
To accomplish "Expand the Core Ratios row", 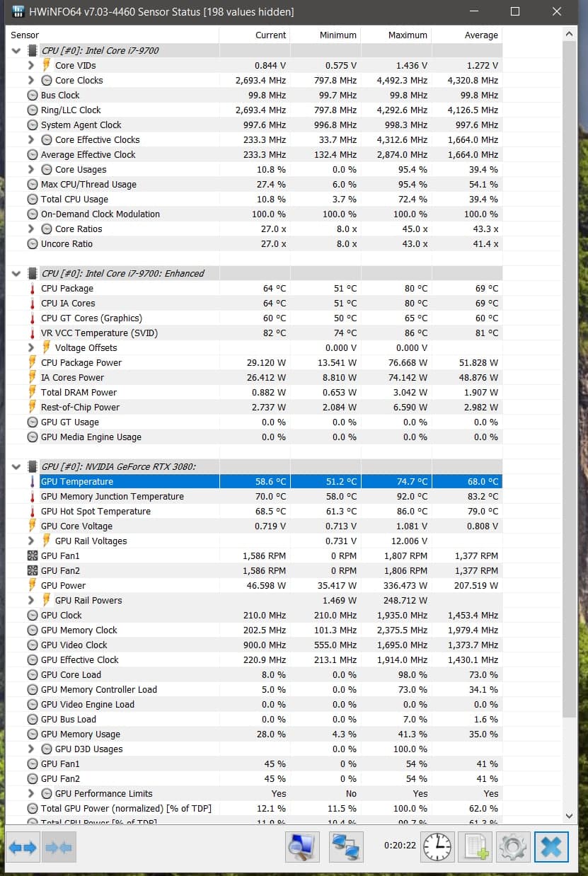I will point(31,229).
